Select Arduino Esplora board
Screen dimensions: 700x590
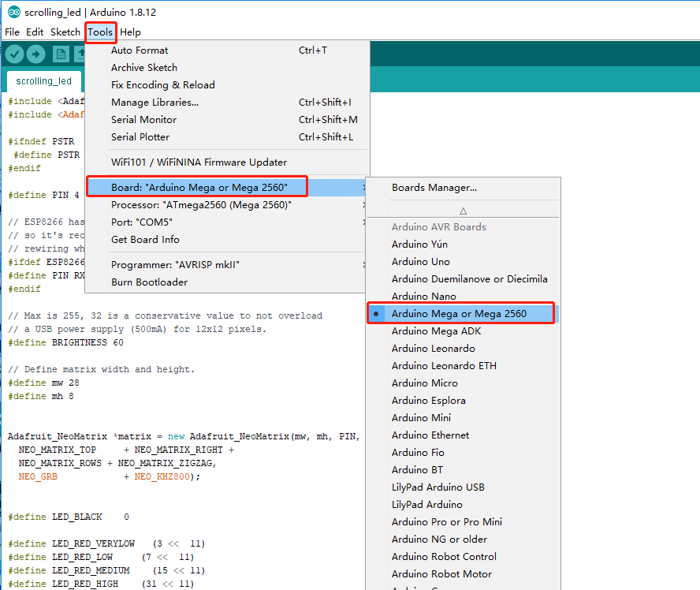click(463, 401)
